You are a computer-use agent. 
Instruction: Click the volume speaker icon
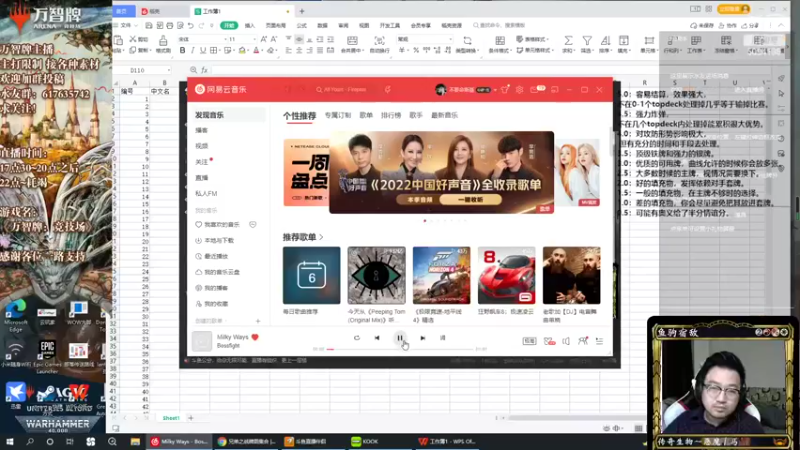[x=566, y=341]
